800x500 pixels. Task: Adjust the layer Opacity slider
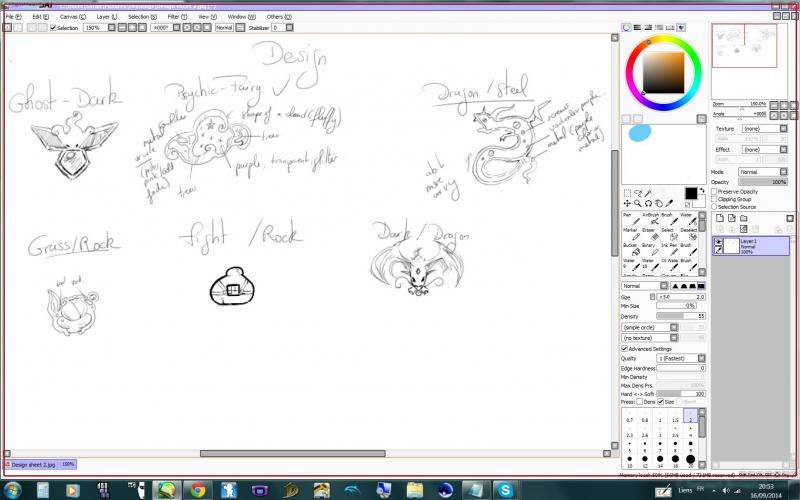pyautogui.click(x=763, y=182)
